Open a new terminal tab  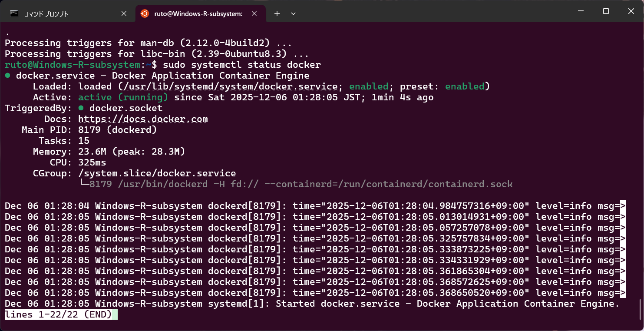(x=277, y=13)
